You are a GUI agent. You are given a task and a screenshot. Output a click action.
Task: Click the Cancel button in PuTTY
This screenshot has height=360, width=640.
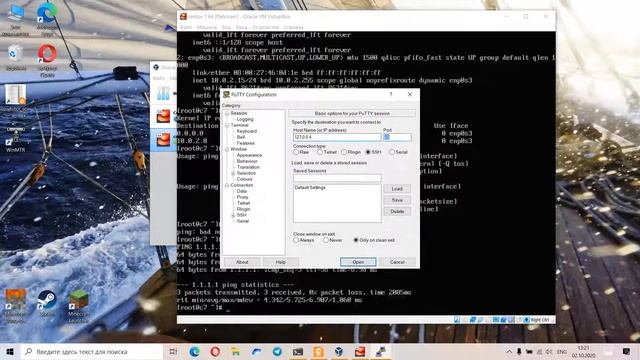click(397, 262)
